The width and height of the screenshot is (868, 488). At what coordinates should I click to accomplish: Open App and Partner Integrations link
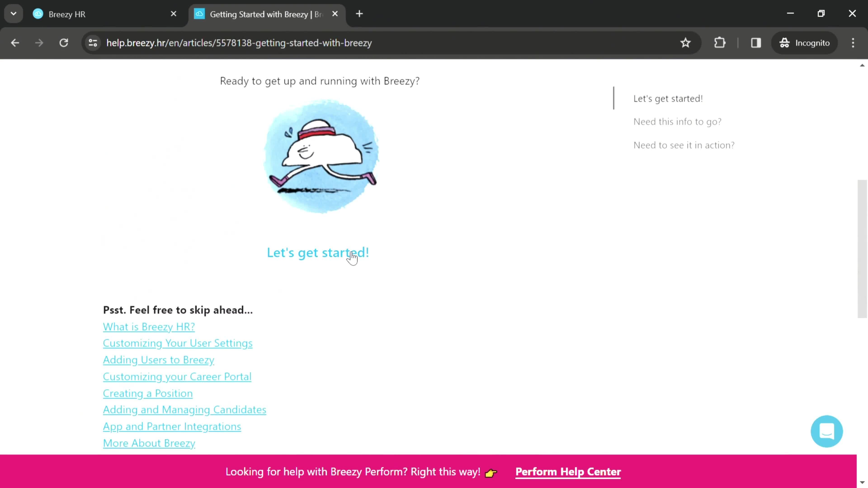(172, 427)
